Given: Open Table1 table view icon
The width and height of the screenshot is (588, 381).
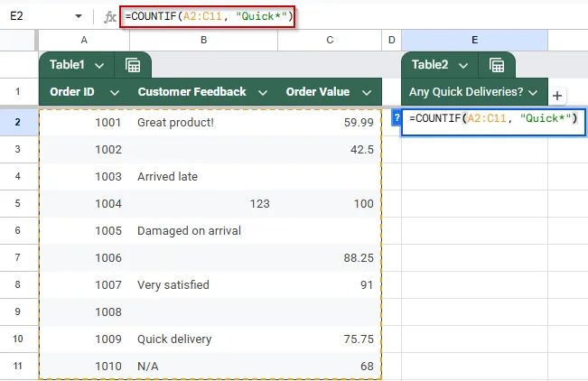Looking at the screenshot, I should pos(133,65).
